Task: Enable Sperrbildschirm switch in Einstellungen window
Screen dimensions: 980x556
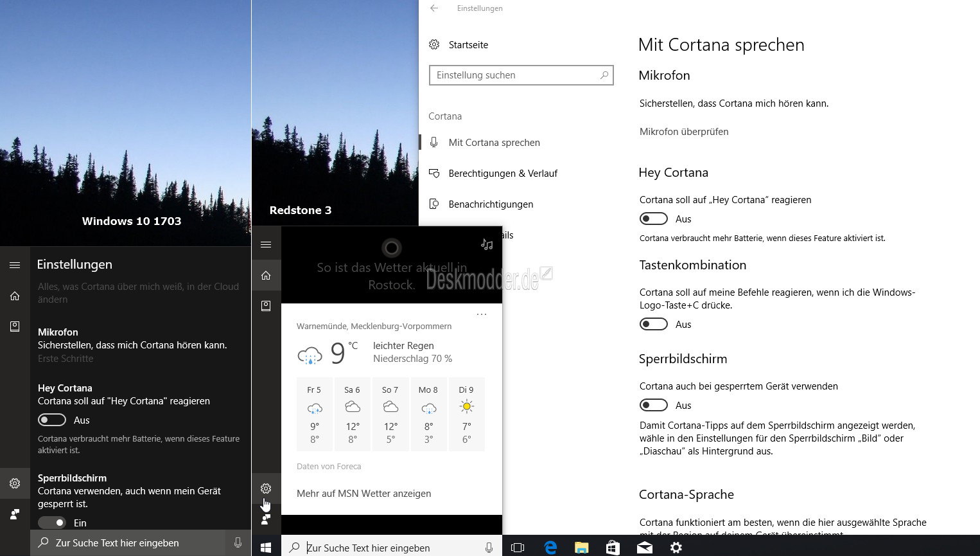Action: coord(654,406)
